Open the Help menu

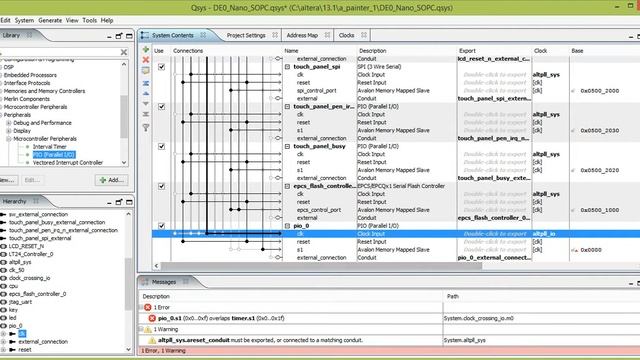coord(107,20)
